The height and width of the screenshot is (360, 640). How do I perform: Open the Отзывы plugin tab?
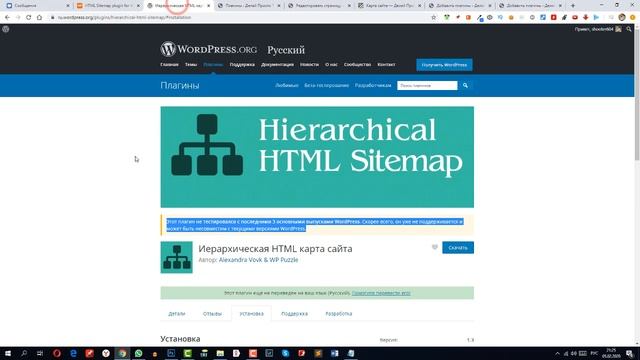[x=212, y=313]
